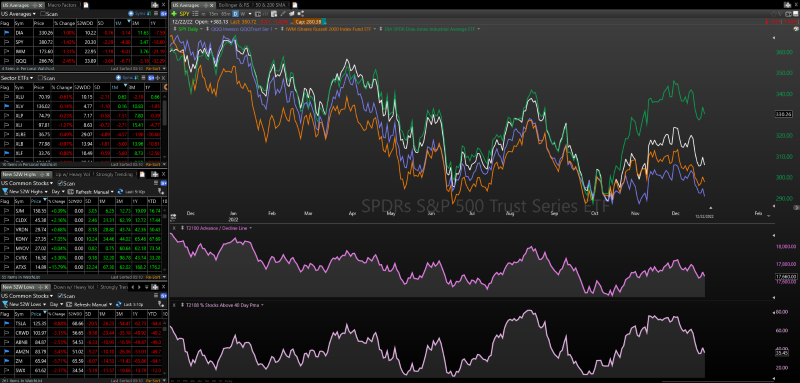This screenshot has width=800, height=383.
Task: Expand the timeframe dropdown arrow after W
Action: click(250, 13)
